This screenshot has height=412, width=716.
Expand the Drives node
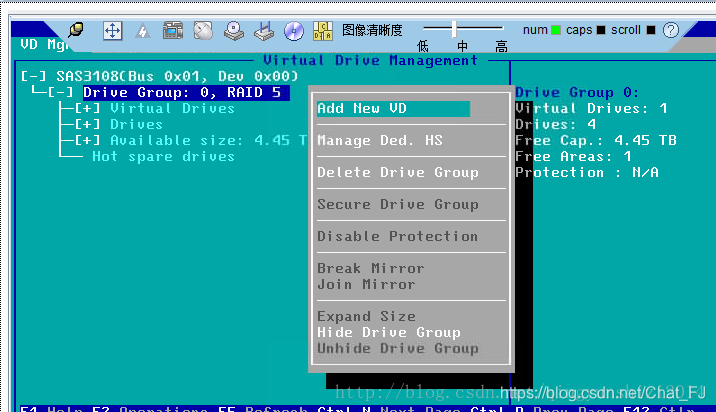tap(87, 124)
